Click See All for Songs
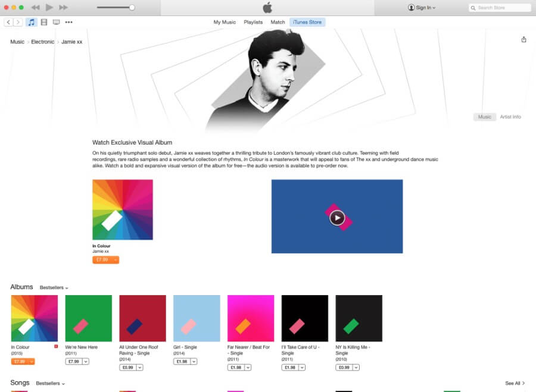The image size is (536, 392). pos(515,383)
